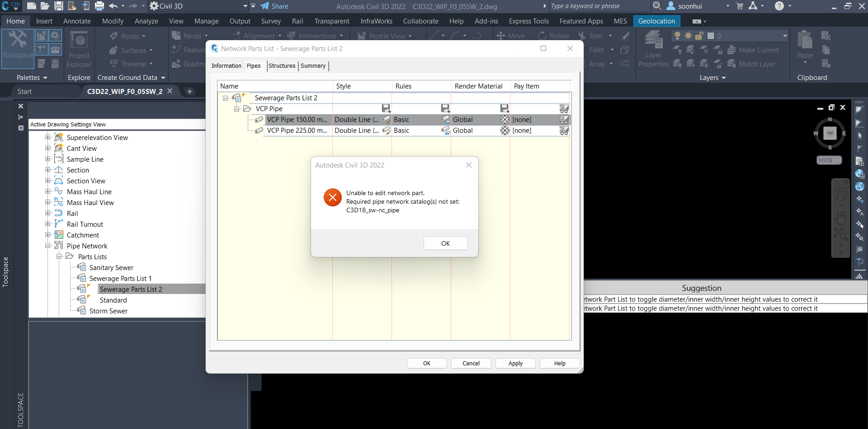
Task: Click the set-all rules icon on VCP Pipe row
Action: click(x=445, y=108)
